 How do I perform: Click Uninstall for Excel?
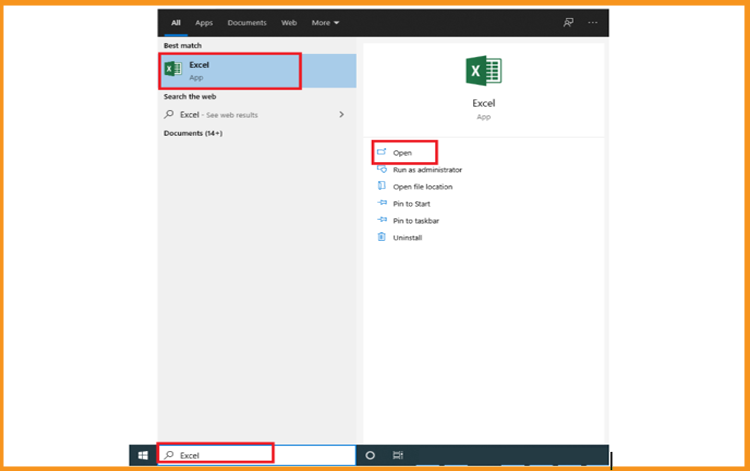pyautogui.click(x=407, y=238)
